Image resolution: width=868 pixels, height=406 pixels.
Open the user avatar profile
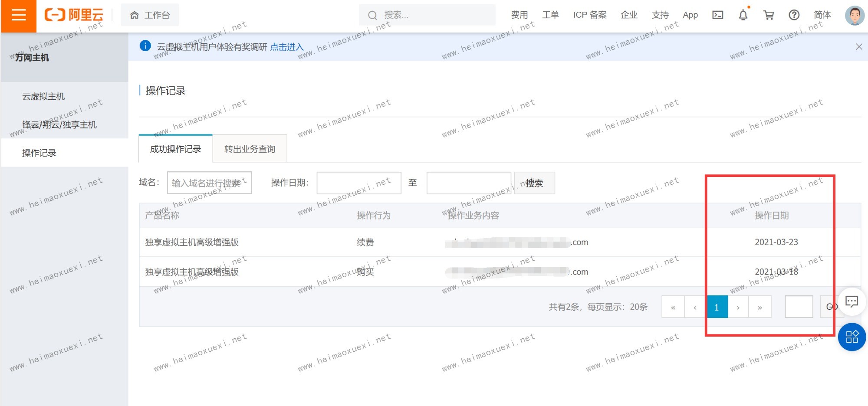855,15
